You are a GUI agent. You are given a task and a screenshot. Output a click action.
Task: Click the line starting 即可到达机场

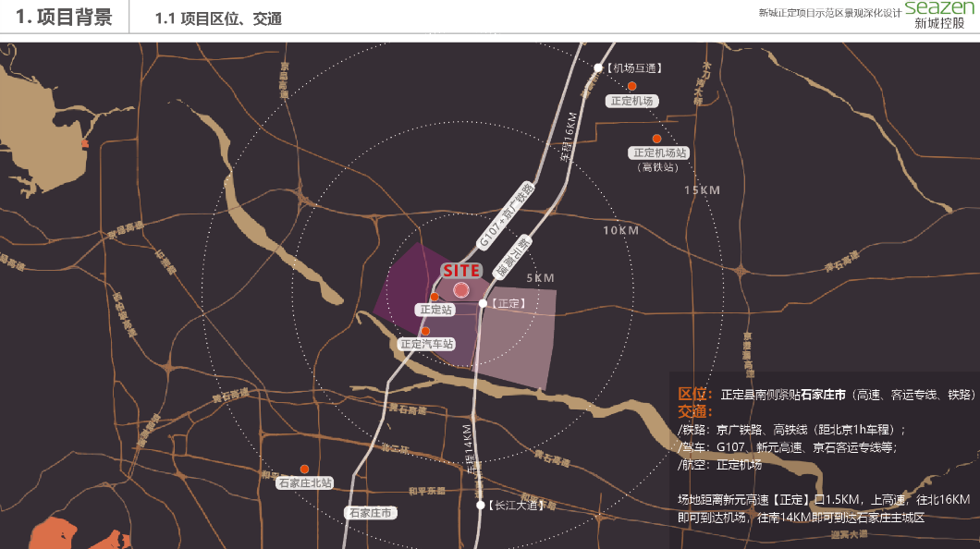click(x=801, y=518)
